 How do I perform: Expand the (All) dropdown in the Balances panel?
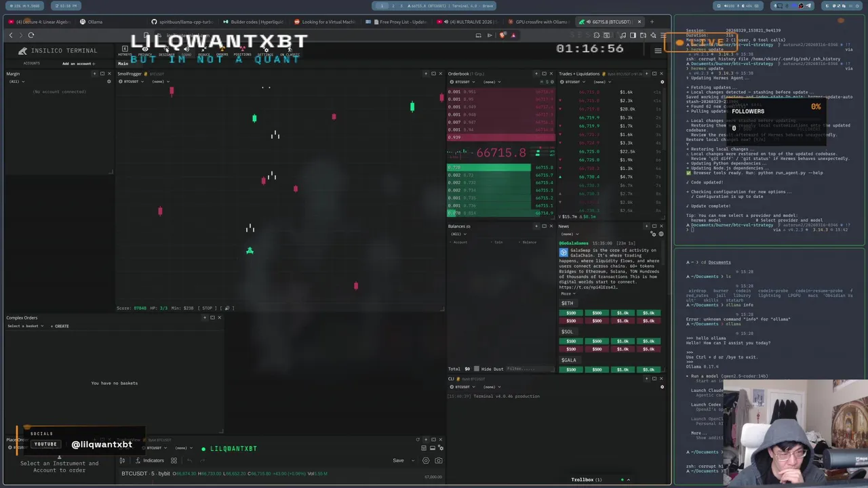[458, 234]
